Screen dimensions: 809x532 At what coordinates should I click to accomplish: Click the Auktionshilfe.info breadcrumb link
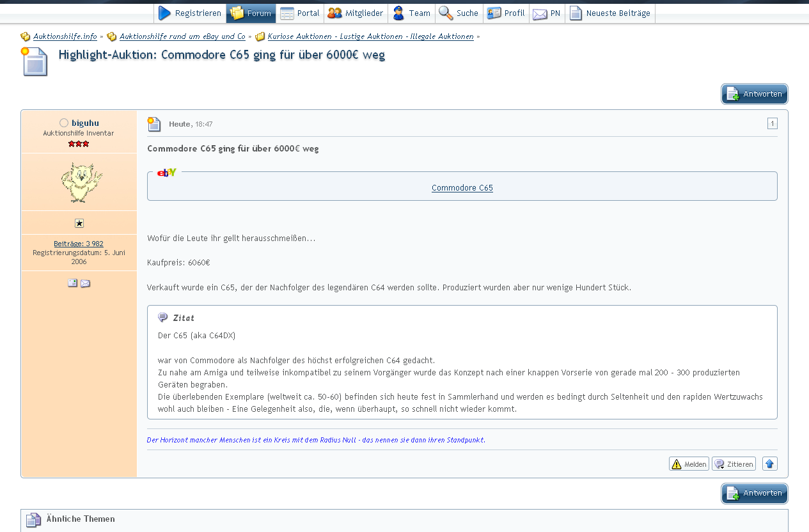coord(65,36)
